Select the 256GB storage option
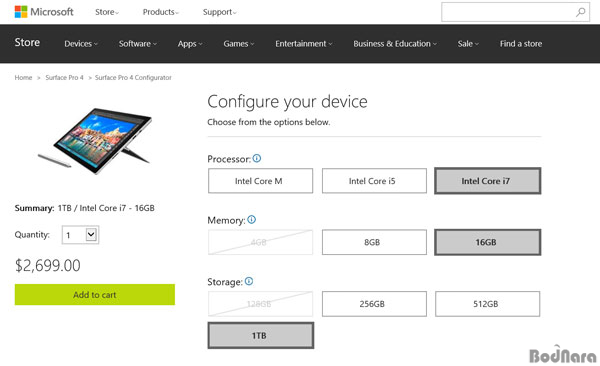 point(374,304)
